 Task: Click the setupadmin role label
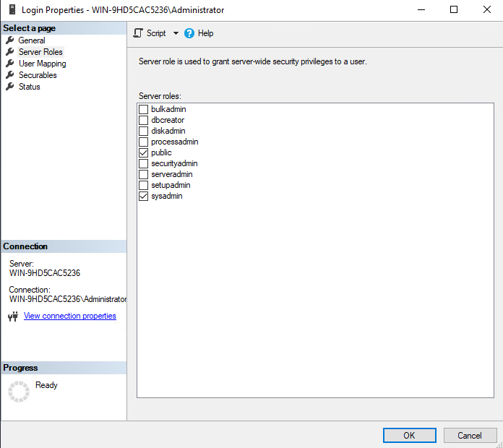coord(171,186)
